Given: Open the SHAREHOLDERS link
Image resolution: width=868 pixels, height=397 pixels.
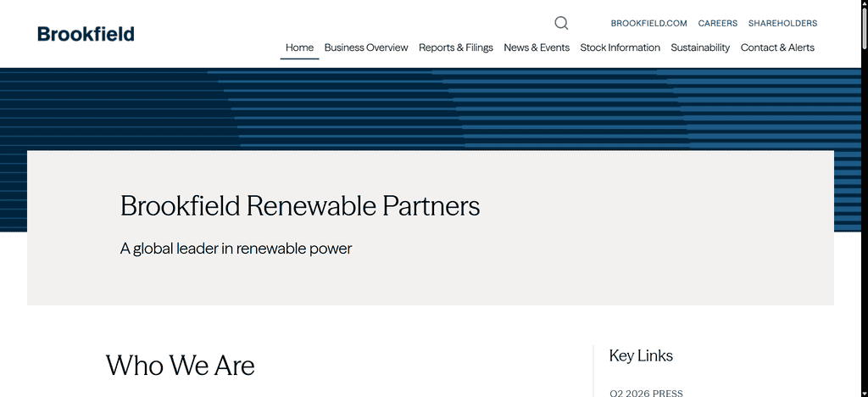Looking at the screenshot, I should coord(782,23).
